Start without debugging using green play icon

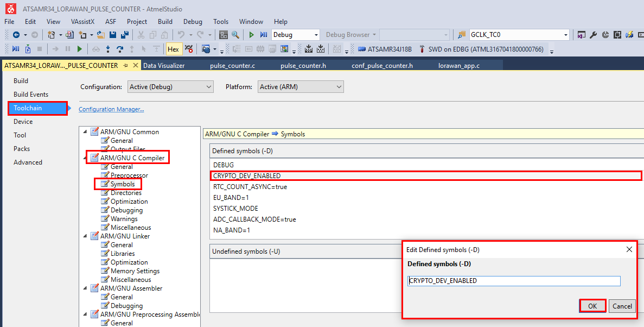point(251,35)
